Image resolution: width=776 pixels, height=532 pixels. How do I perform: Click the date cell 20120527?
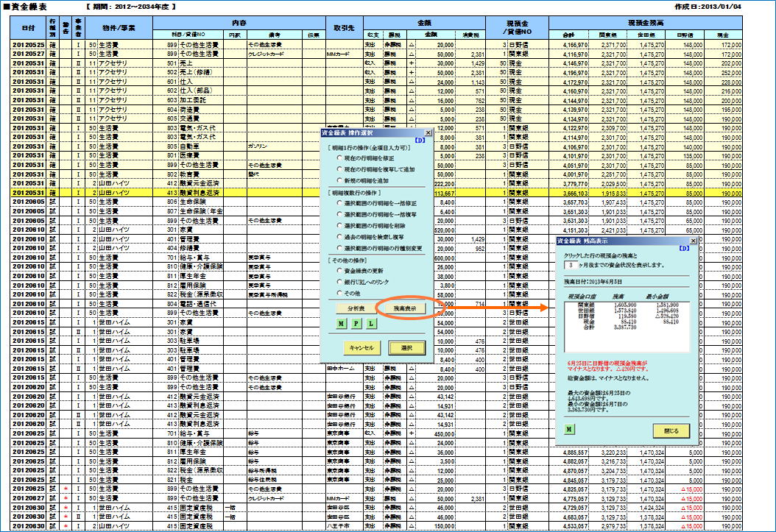click(29, 54)
